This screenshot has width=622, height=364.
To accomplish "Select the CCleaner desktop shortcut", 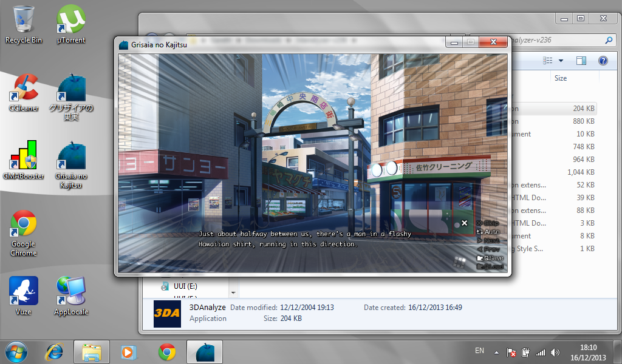I will point(24,92).
